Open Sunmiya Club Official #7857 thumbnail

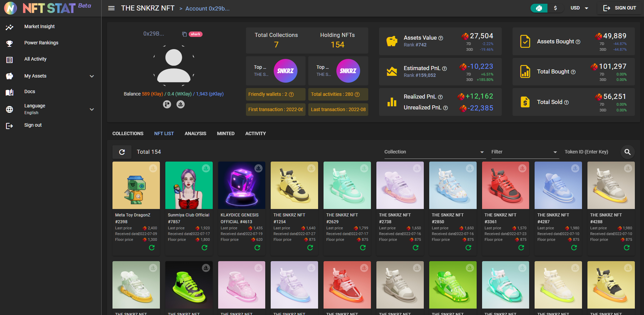click(189, 185)
